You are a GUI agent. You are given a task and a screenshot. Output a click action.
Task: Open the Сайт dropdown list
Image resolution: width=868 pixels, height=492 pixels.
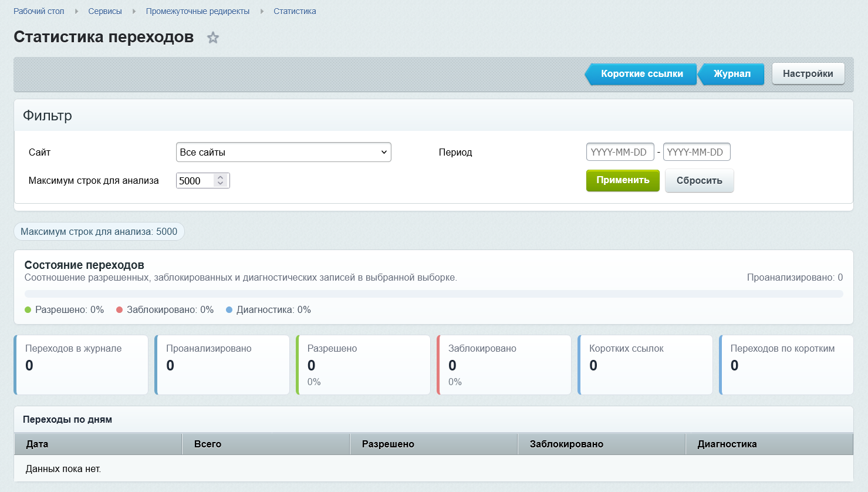point(283,152)
